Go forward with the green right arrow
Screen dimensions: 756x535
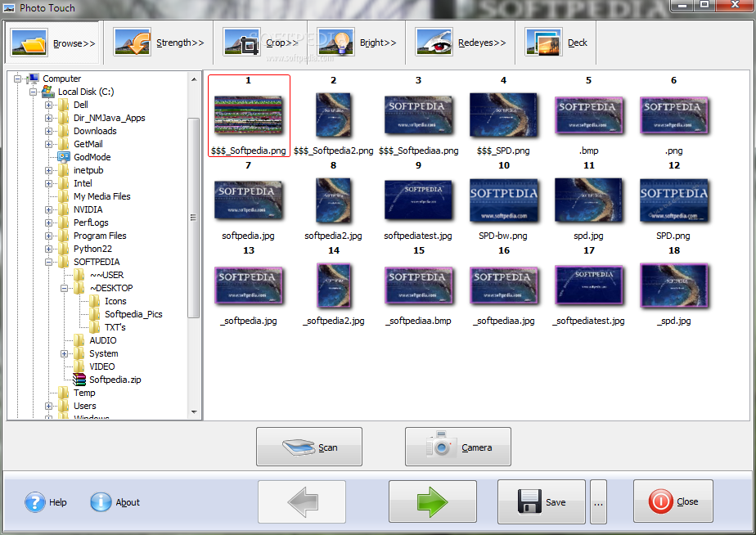click(433, 501)
